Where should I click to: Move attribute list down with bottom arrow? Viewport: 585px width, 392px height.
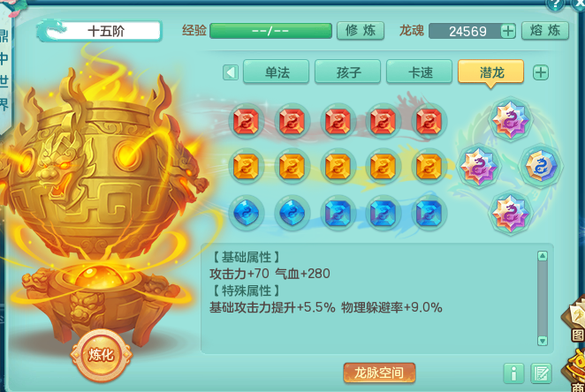click(543, 341)
